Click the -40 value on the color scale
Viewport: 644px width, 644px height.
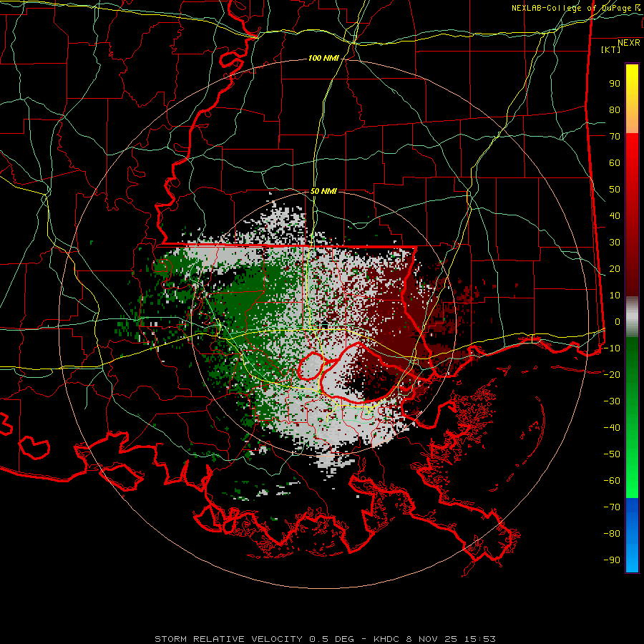pyautogui.click(x=612, y=428)
